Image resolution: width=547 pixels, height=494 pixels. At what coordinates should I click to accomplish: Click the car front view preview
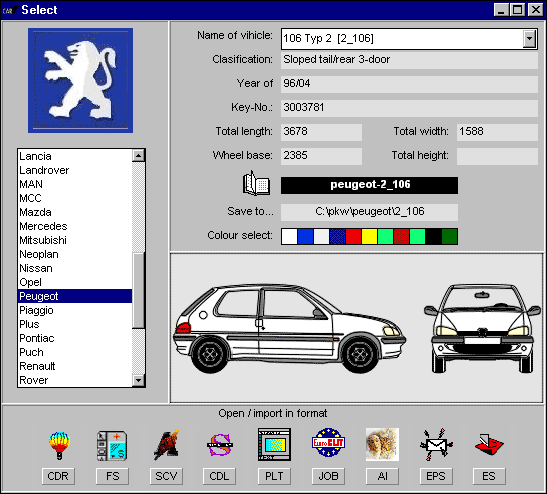pyautogui.click(x=482, y=328)
